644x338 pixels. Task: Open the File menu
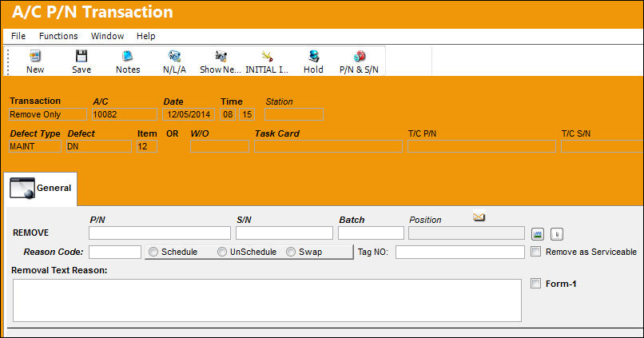(x=18, y=36)
